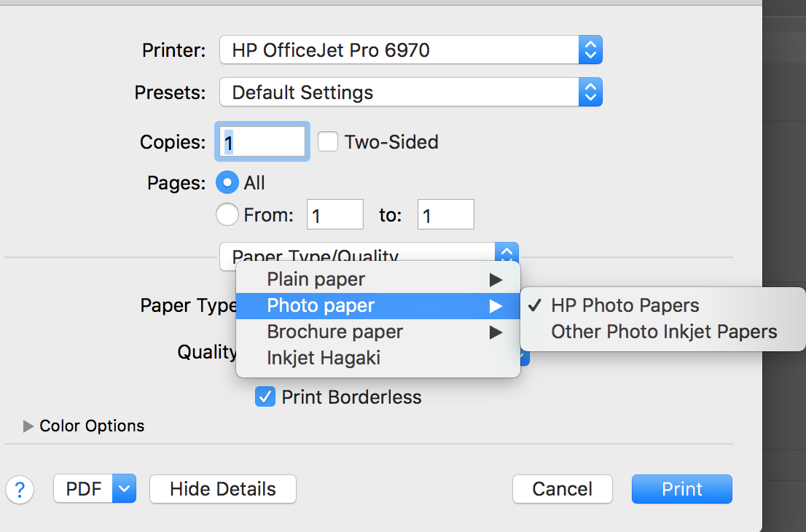This screenshot has width=806, height=532.
Task: Choose Inkjet Hagaki paper type
Action: (324, 358)
